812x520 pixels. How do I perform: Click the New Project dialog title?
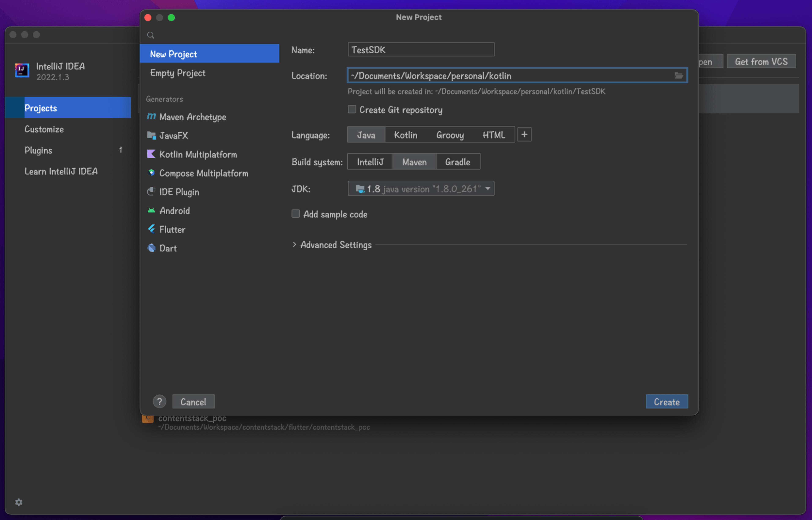(x=418, y=17)
